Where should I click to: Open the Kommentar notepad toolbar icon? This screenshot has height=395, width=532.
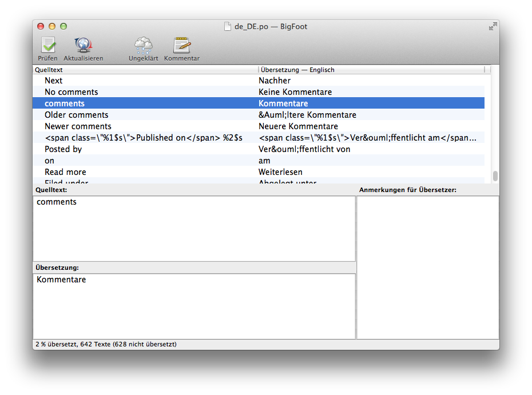click(x=182, y=45)
